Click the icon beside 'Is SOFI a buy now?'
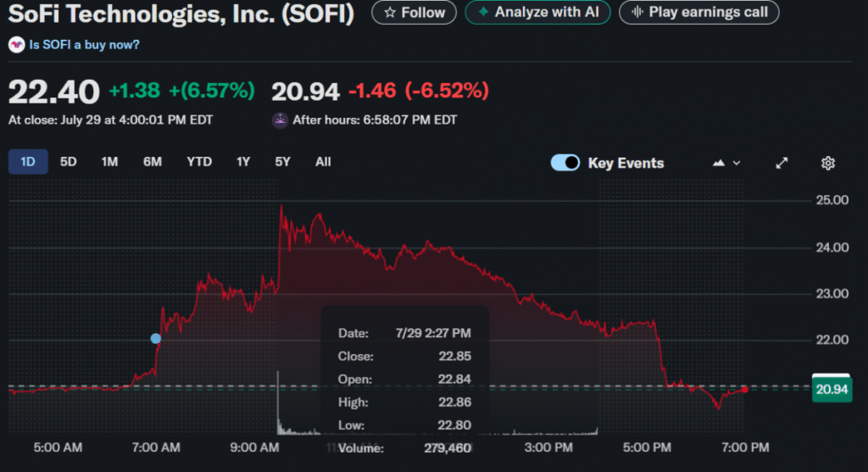868x472 pixels. [17, 45]
